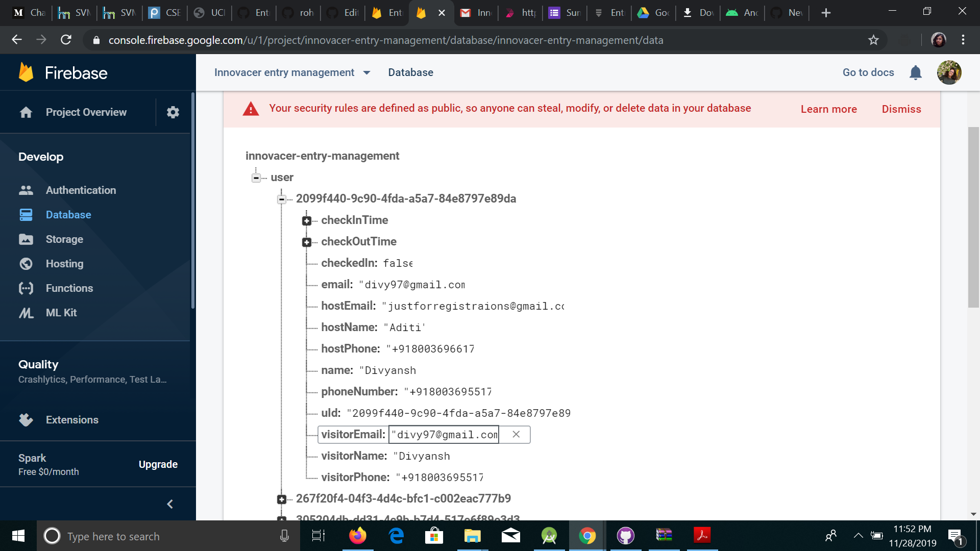This screenshot has width=980, height=551.
Task: Expand the checkInTime node
Action: click(x=307, y=220)
